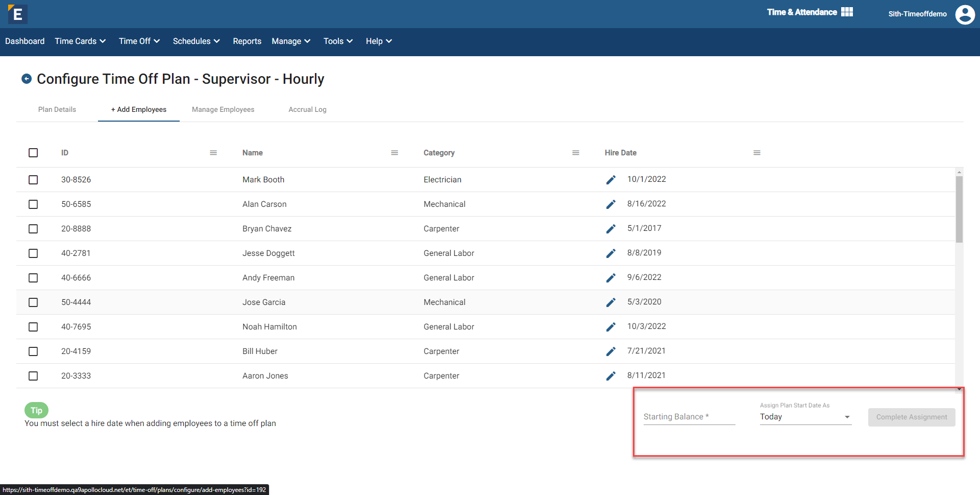Screen dimensions: 980x495
Task: Click pencil icon for Bryan Chavez's hire date
Action: [610, 229]
